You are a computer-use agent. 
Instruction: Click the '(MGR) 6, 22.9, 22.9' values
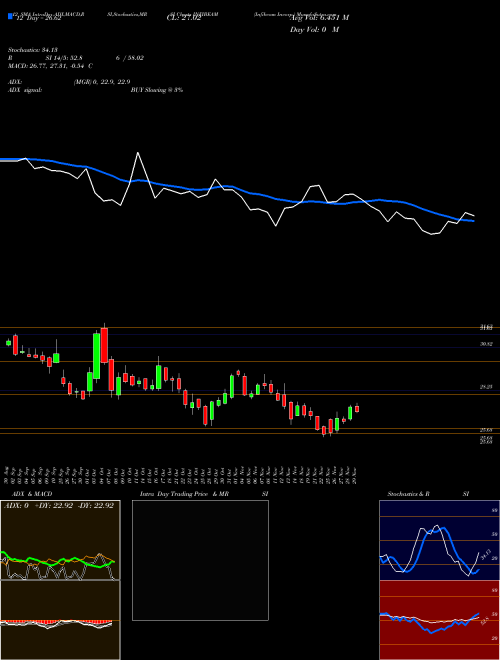pyautogui.click(x=101, y=82)
